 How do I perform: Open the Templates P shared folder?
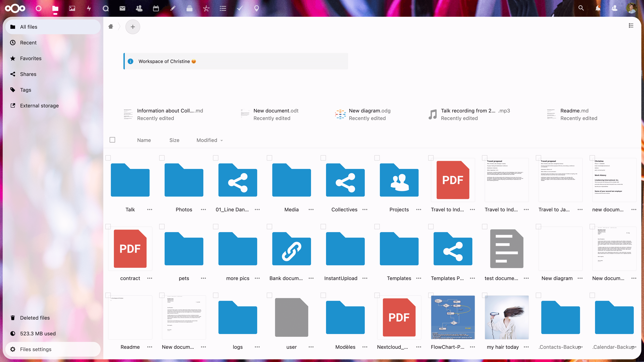coord(453,249)
